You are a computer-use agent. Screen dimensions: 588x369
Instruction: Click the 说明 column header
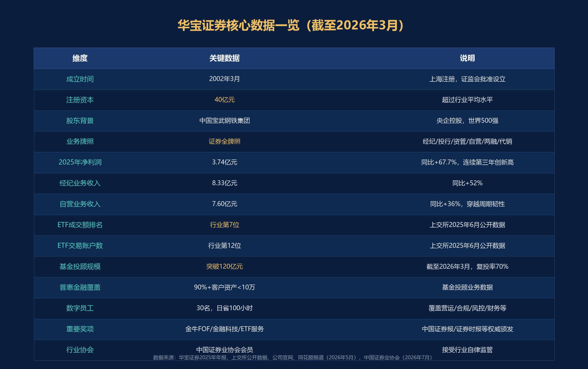(x=467, y=58)
